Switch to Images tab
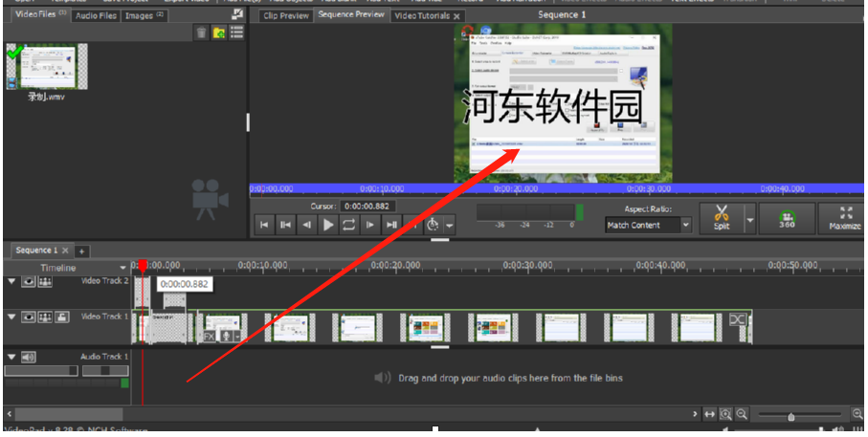868x437 pixels. [x=144, y=15]
